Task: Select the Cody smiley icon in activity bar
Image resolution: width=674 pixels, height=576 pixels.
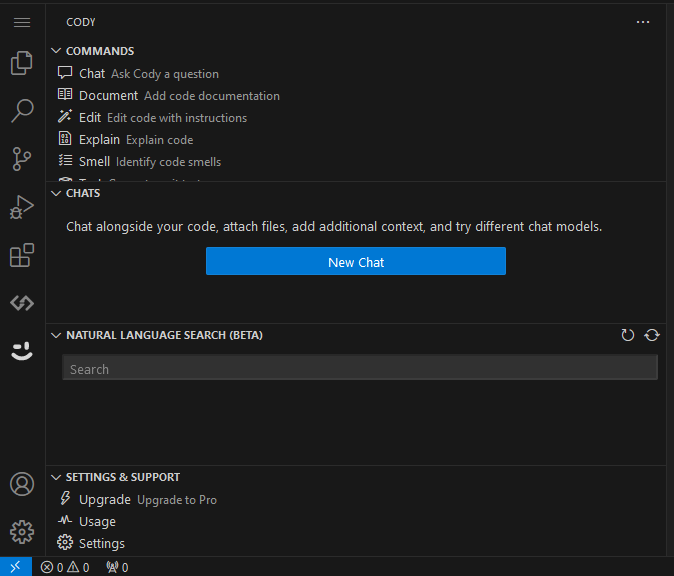Action: [22, 351]
